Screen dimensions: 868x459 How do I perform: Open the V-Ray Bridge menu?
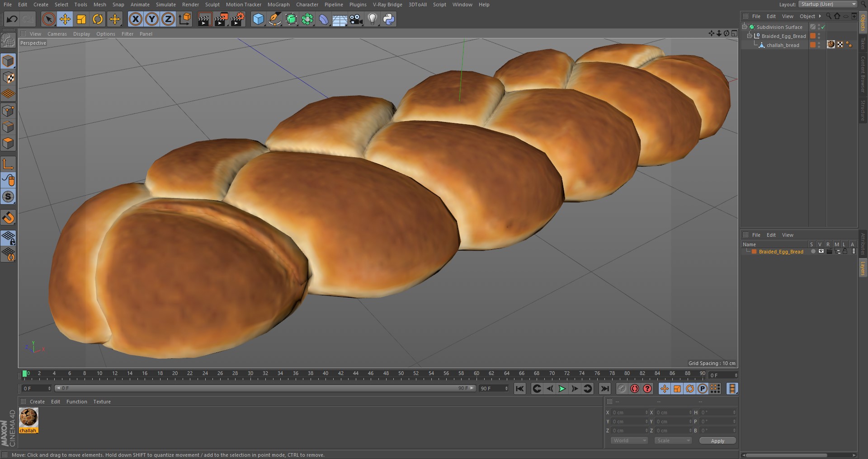click(x=387, y=5)
